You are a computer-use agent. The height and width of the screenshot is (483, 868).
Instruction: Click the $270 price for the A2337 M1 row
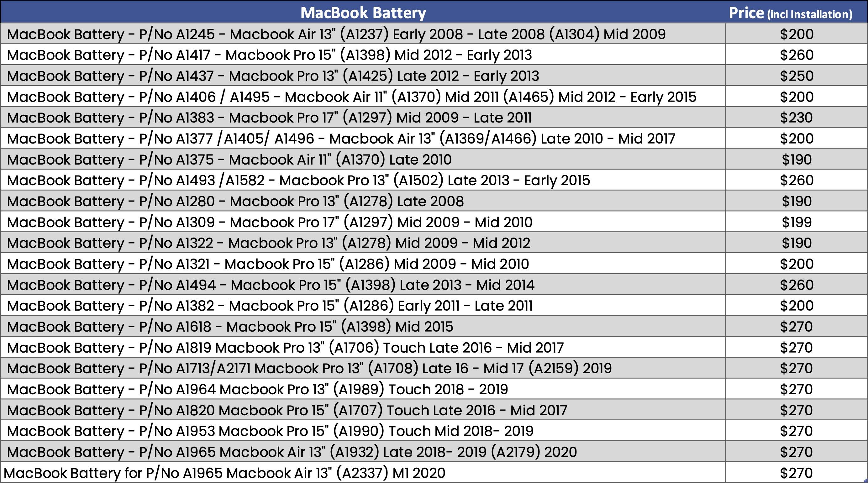[x=797, y=473]
